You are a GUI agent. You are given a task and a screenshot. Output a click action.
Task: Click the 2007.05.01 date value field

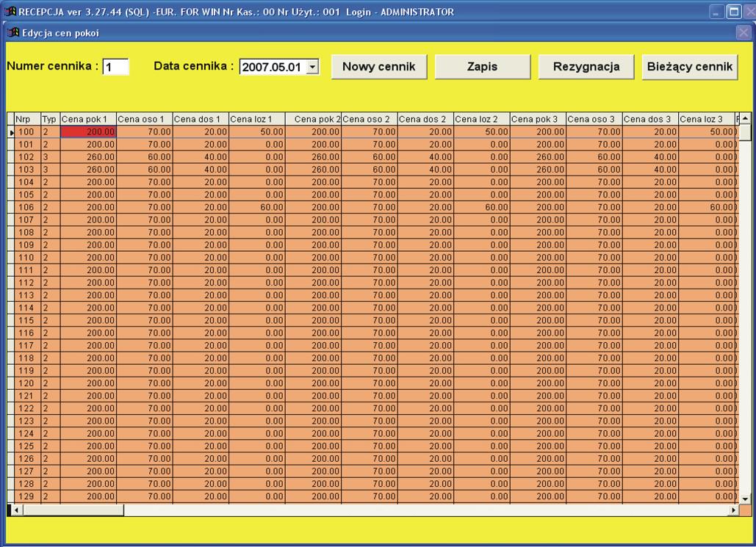pos(273,67)
